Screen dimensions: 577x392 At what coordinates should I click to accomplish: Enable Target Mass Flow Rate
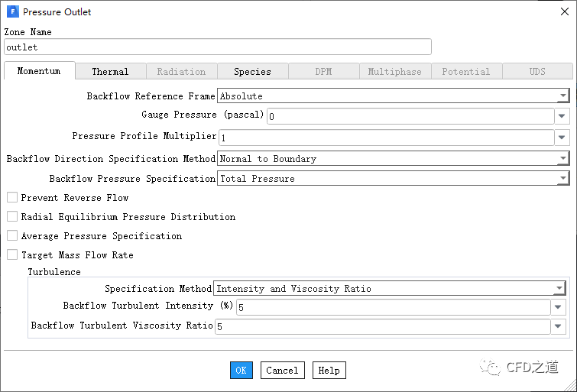tap(12, 255)
